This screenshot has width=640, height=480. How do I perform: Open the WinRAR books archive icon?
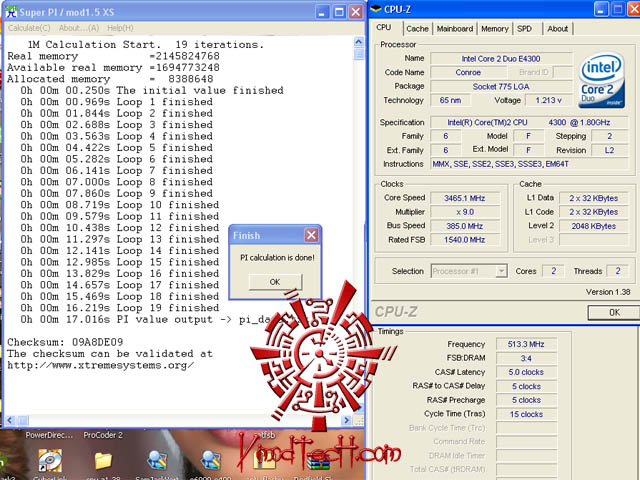(x=318, y=463)
